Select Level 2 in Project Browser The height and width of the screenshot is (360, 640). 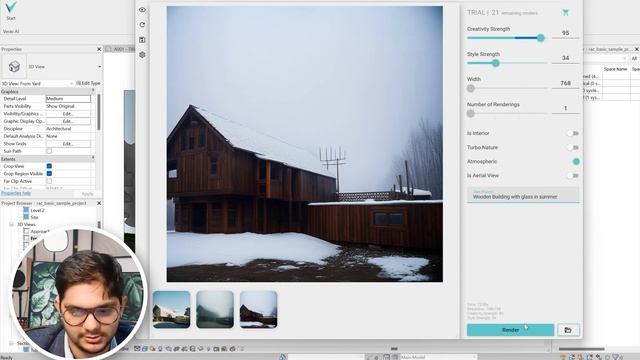[x=37, y=211]
